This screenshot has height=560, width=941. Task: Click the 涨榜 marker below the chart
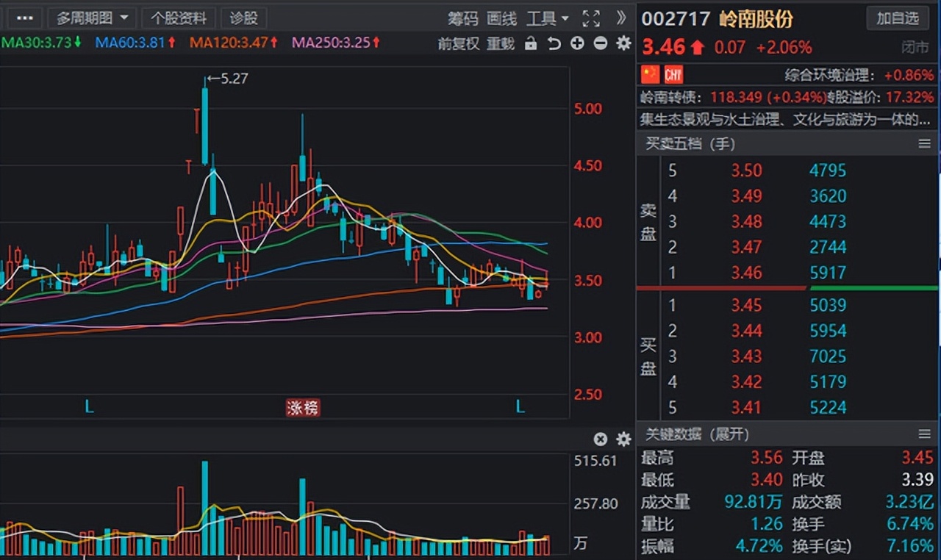(302, 407)
